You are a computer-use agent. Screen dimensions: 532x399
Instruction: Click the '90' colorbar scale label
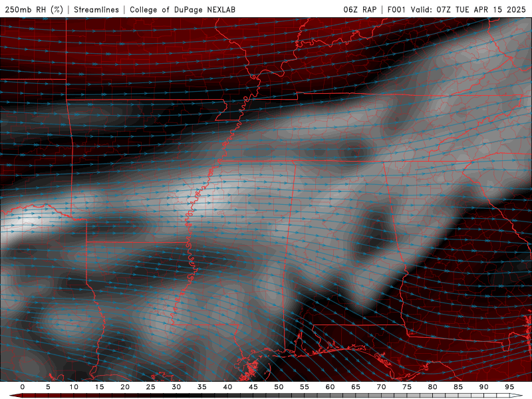click(483, 387)
